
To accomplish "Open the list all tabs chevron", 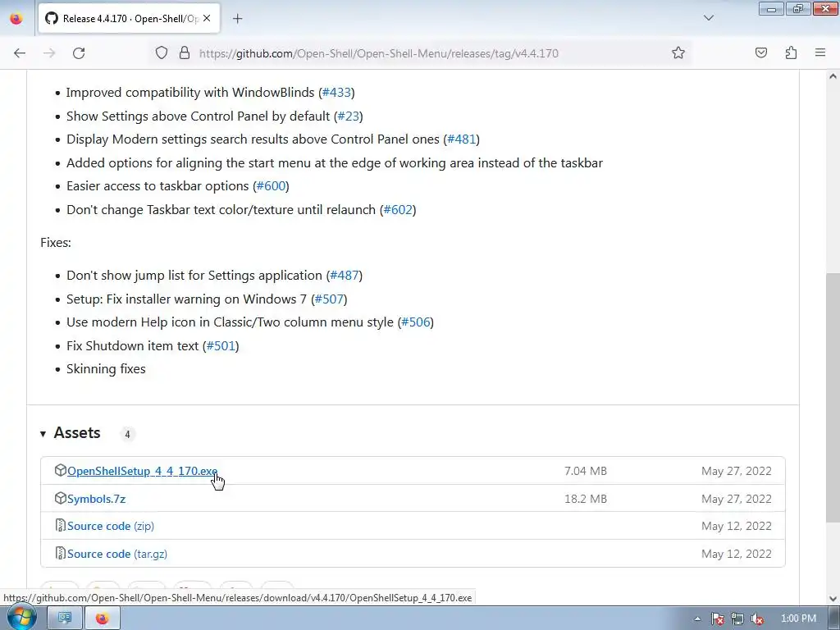I will click(708, 18).
